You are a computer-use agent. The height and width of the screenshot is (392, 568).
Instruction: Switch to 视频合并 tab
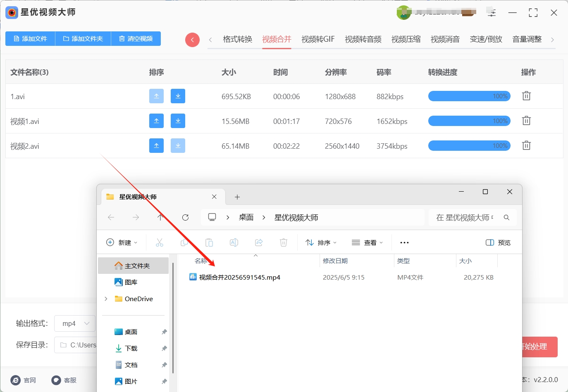[x=277, y=39]
